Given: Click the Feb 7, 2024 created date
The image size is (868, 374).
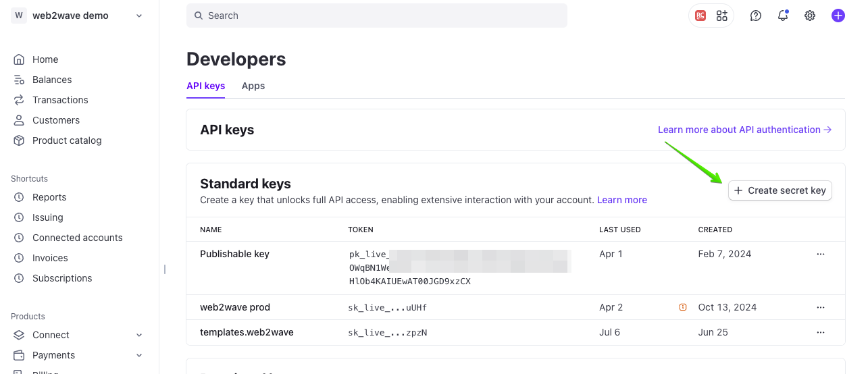Looking at the screenshot, I should tap(725, 254).
